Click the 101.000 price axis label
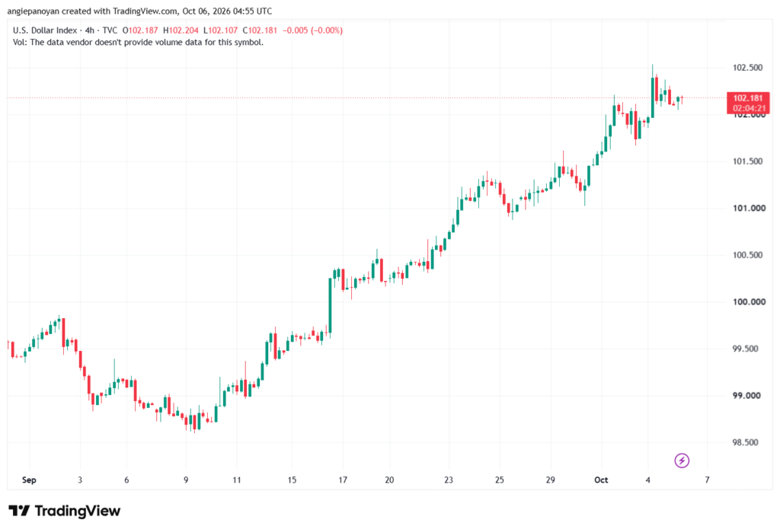 (749, 208)
